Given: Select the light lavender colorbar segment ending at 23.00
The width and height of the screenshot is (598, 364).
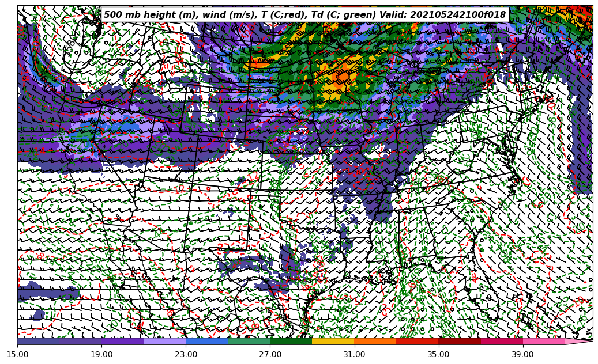Looking at the screenshot, I should click(165, 341).
